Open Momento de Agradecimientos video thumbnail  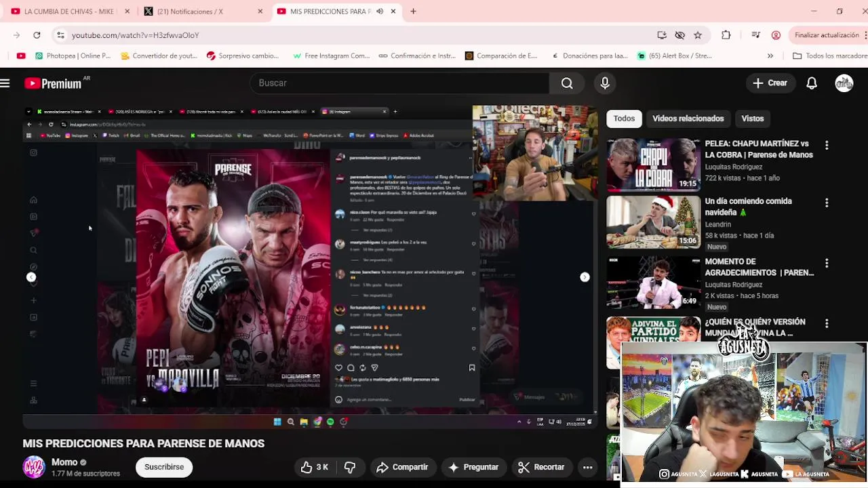pyautogui.click(x=654, y=283)
